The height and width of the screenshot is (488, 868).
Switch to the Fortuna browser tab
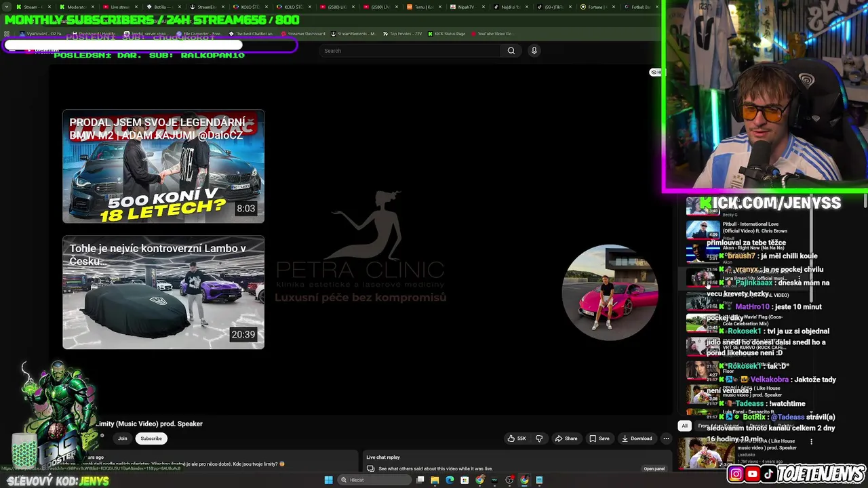point(598,7)
